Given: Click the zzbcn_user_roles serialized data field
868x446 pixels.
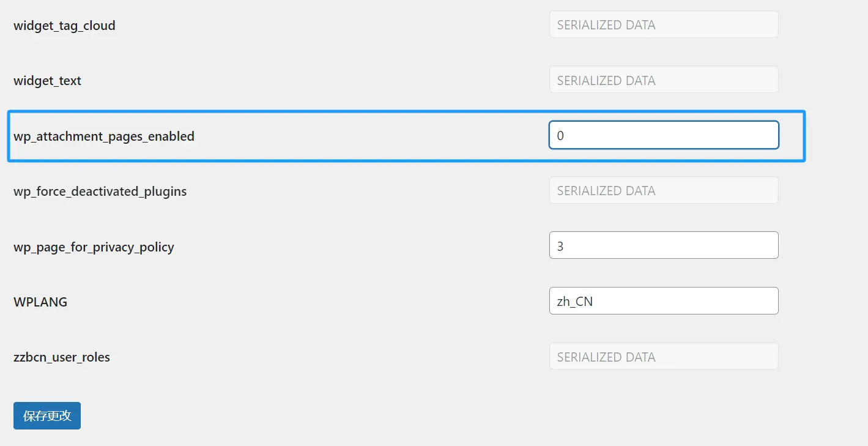Looking at the screenshot, I should (x=664, y=356).
